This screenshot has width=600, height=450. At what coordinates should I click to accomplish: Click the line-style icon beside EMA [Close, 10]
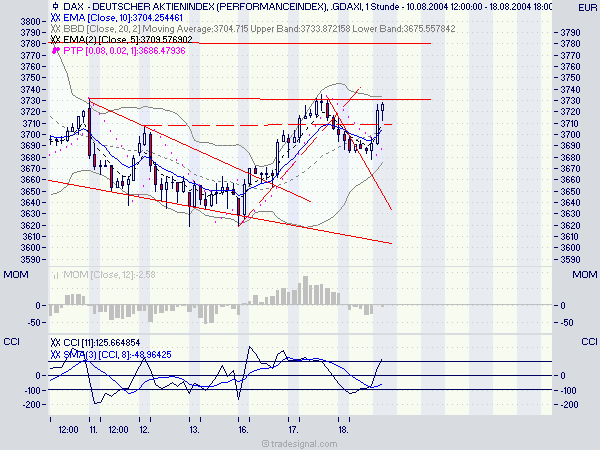(x=55, y=18)
